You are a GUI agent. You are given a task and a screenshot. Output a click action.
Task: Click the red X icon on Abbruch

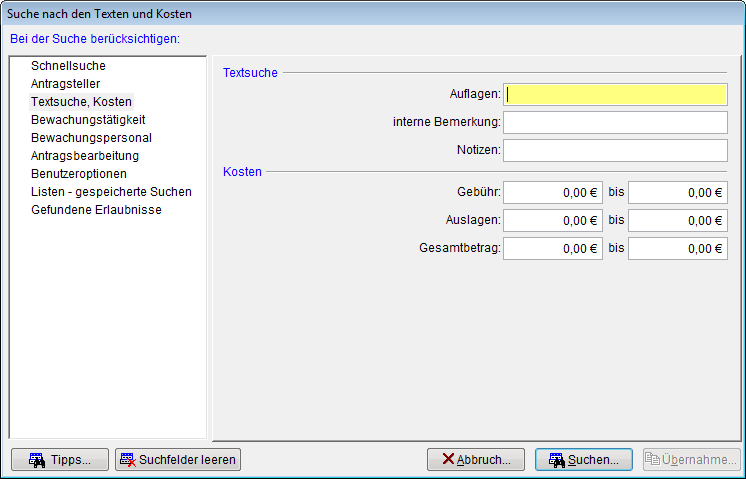(448, 460)
